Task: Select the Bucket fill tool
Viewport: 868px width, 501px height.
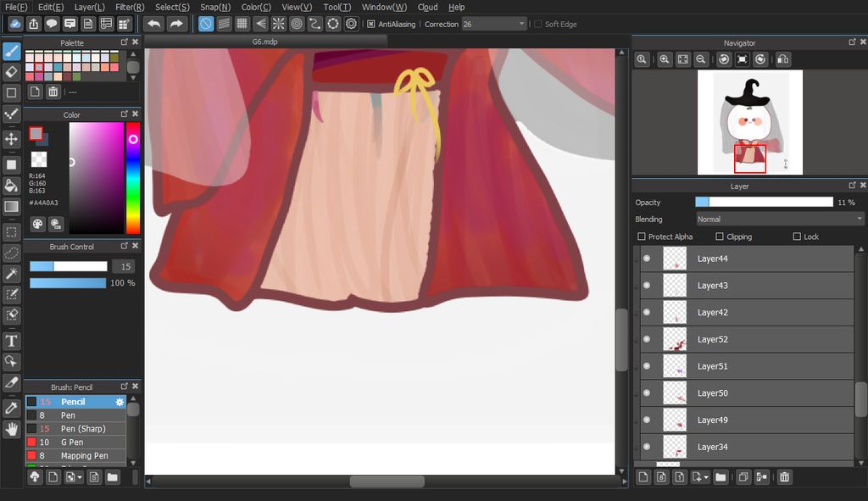Action: tap(11, 186)
